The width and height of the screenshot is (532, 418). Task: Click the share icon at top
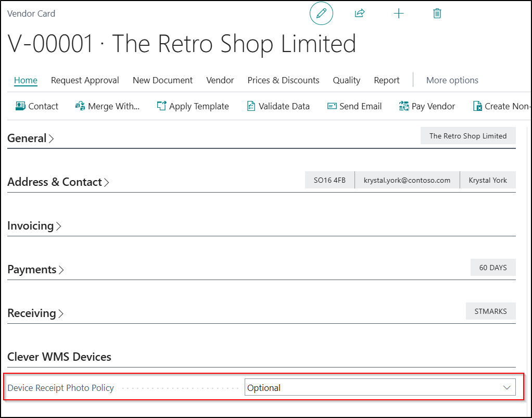click(360, 14)
